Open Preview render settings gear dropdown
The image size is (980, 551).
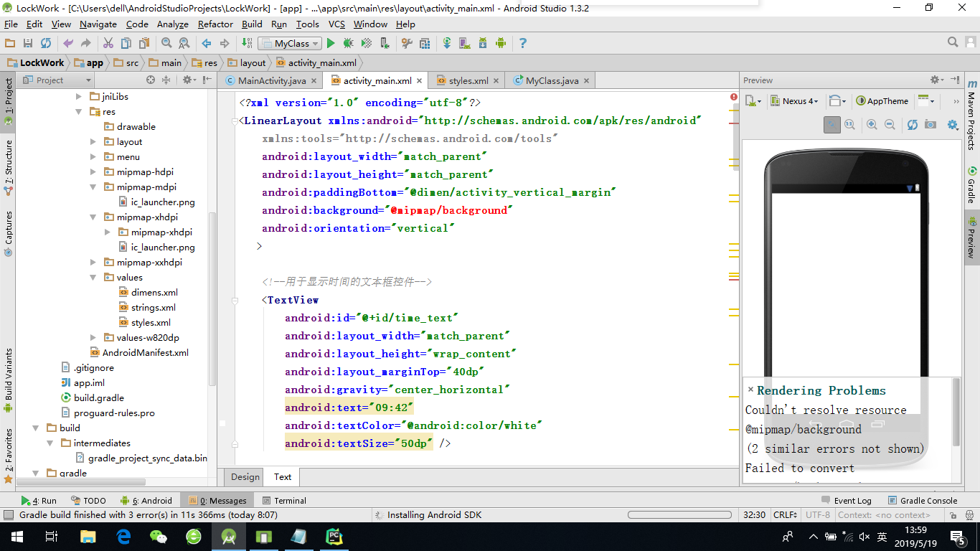(953, 125)
